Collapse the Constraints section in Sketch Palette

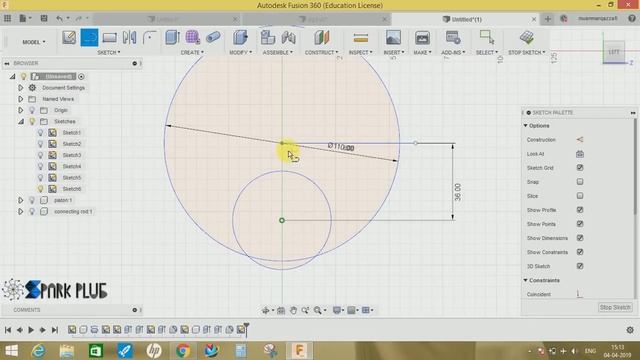point(526,280)
